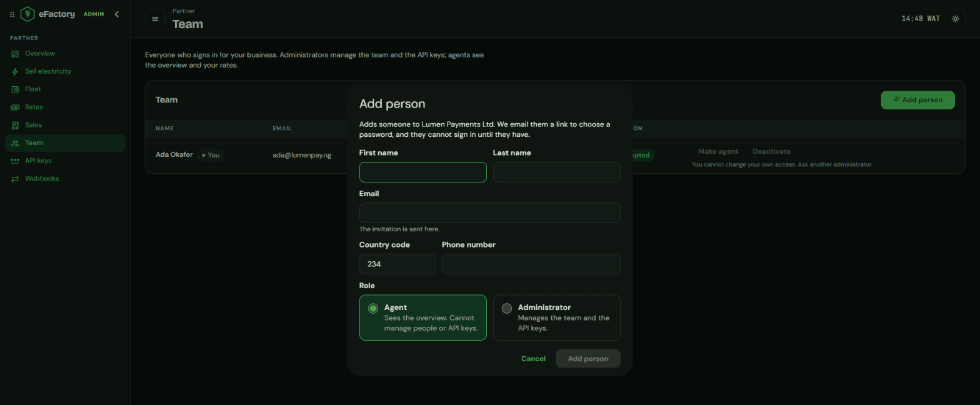Click the Partner breadcrumb above the title
The height and width of the screenshot is (405, 980).
coord(184,11)
